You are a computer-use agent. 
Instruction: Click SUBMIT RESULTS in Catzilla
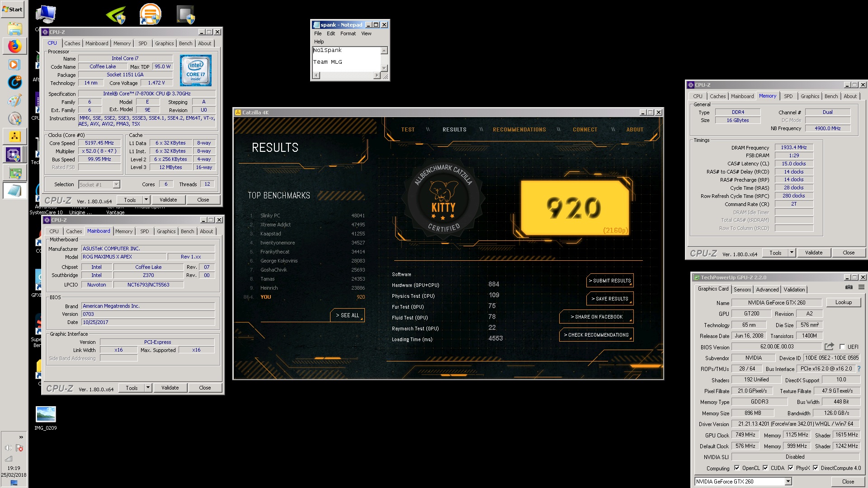610,281
